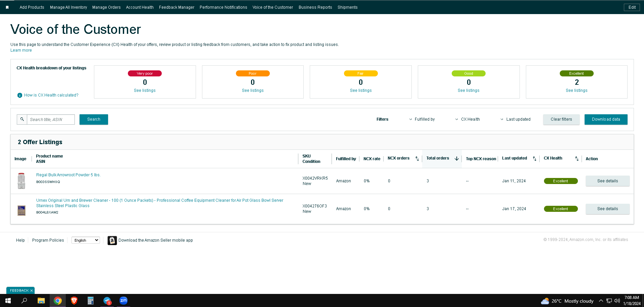Open the Add Products menu
644x307 pixels.
click(x=32, y=7)
